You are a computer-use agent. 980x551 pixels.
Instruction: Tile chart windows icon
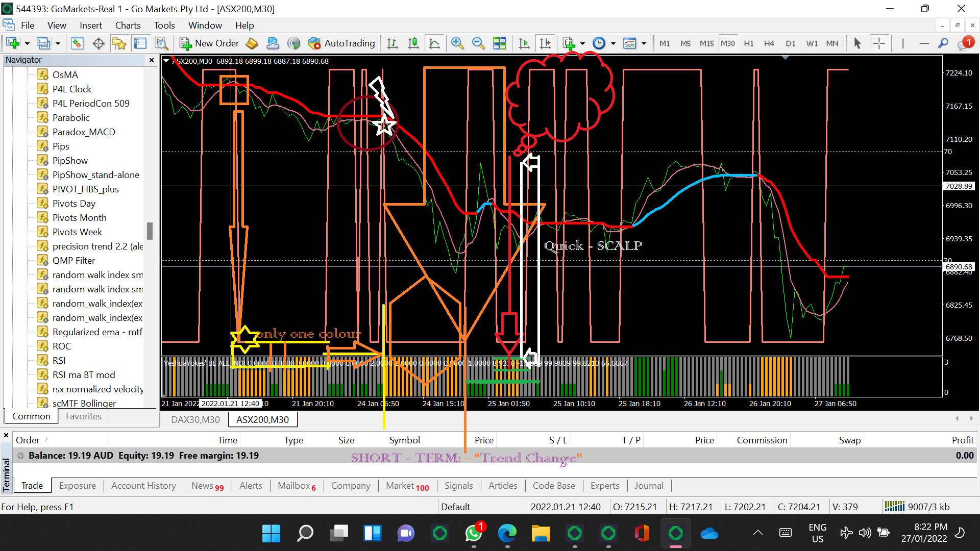click(499, 43)
